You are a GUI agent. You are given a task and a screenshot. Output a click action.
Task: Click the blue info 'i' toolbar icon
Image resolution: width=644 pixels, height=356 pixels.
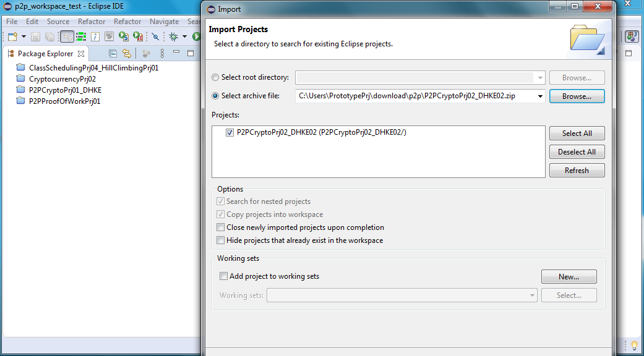[95, 37]
